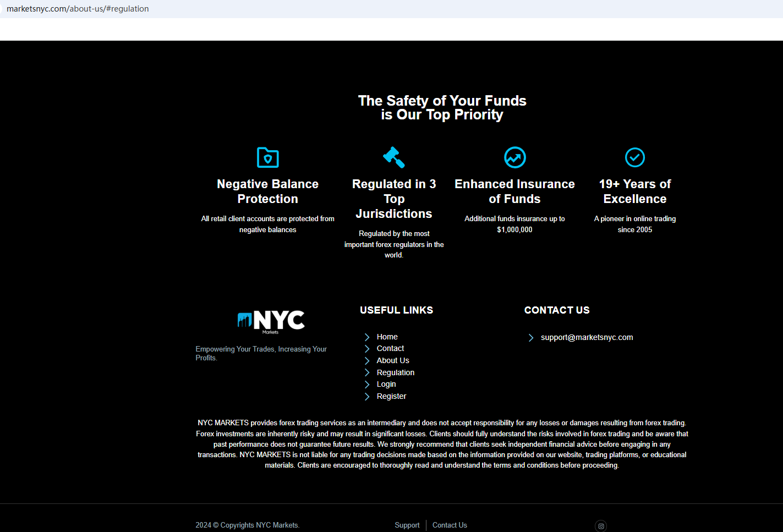Open the Contact link in Useful Links

[x=391, y=348]
